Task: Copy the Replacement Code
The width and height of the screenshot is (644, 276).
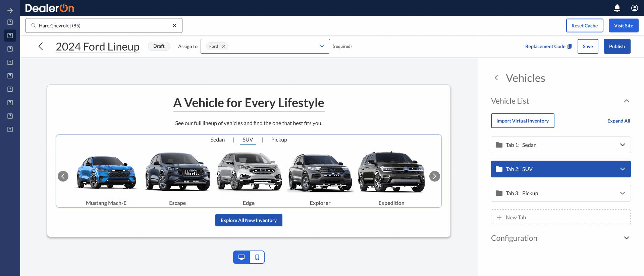Action: pyautogui.click(x=548, y=46)
